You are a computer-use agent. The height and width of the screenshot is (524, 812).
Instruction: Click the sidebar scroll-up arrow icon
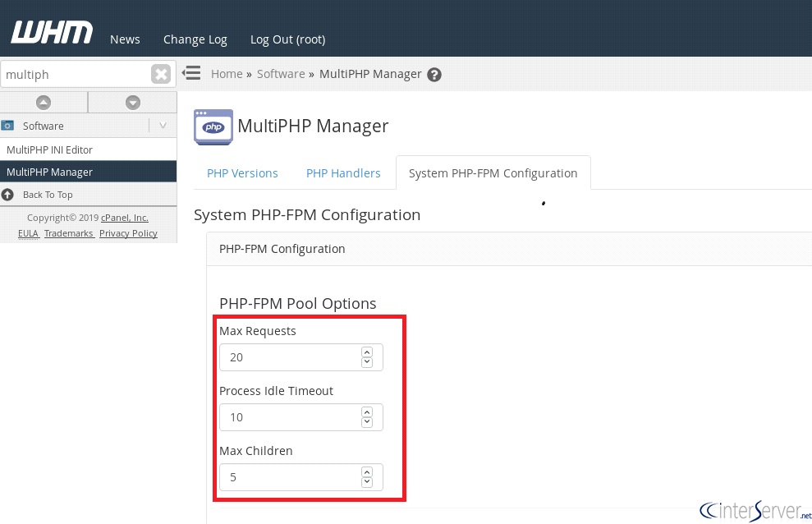(44, 103)
